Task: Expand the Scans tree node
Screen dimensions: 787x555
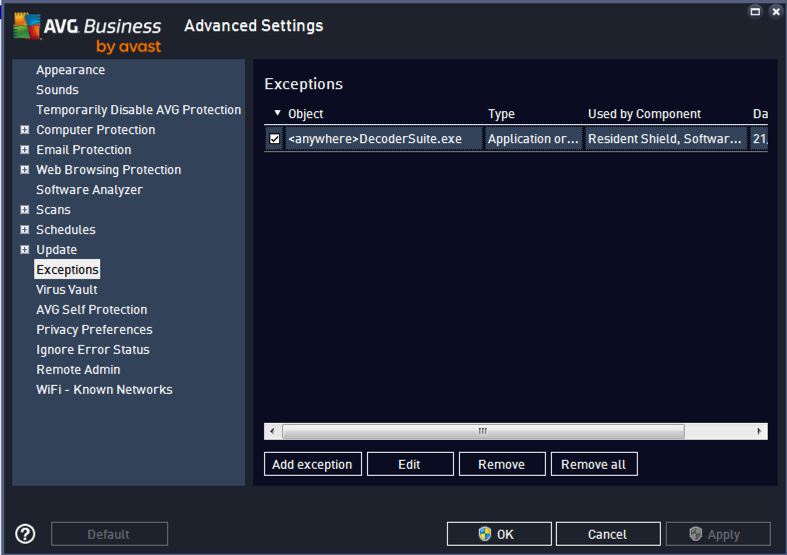Action: 24,209
